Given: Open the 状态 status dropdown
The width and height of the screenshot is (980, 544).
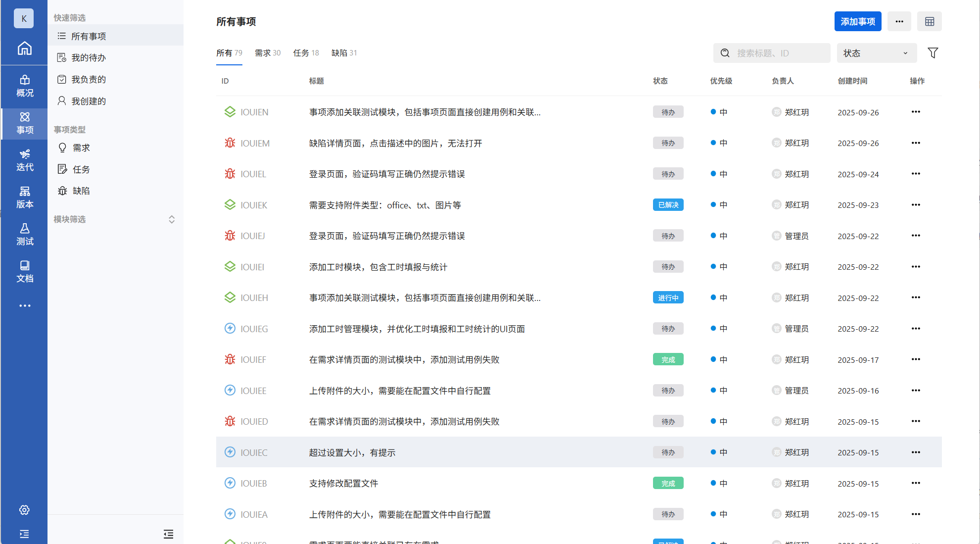Looking at the screenshot, I should (876, 53).
